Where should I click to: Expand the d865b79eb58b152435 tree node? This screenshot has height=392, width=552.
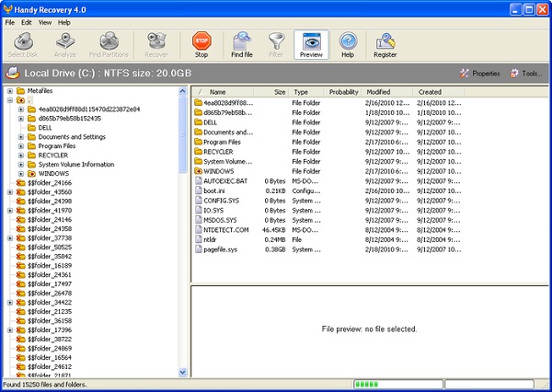pos(21,119)
